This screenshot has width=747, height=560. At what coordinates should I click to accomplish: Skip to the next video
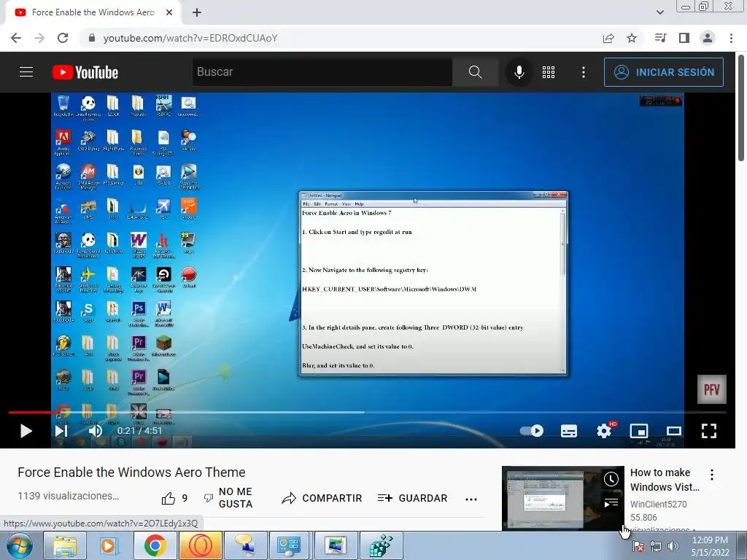click(x=61, y=431)
